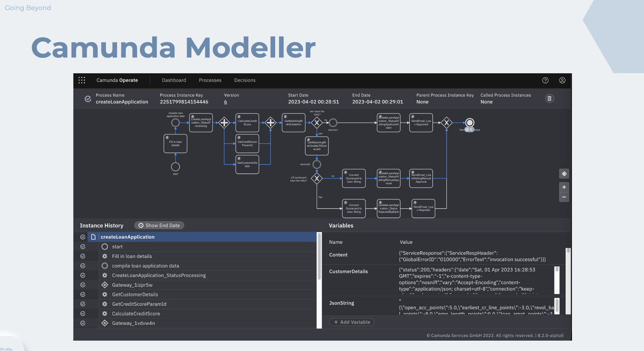Viewport: 644px width, 351px height.
Task: Toggle completed icon next to GetCustomerDetails
Action: click(x=83, y=294)
